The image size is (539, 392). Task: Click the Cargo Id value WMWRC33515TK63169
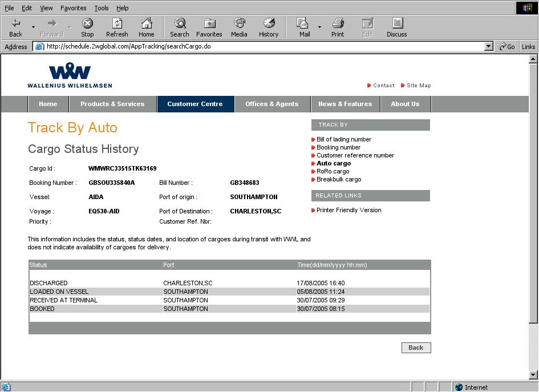tap(123, 168)
